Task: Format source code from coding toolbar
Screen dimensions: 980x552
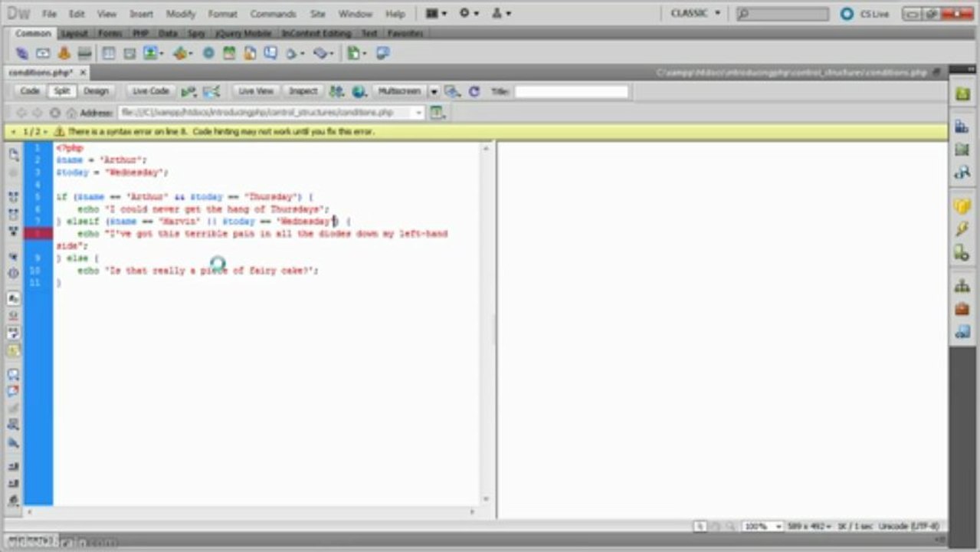Action: tap(14, 501)
